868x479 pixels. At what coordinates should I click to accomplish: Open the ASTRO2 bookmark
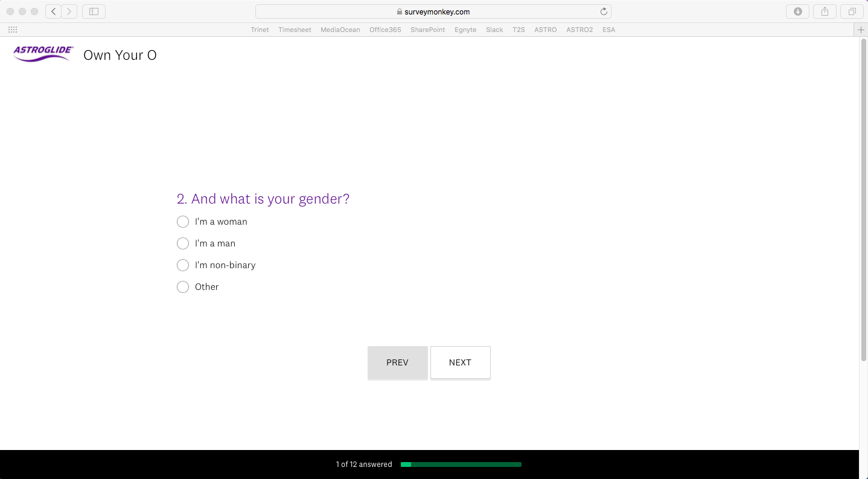point(579,30)
